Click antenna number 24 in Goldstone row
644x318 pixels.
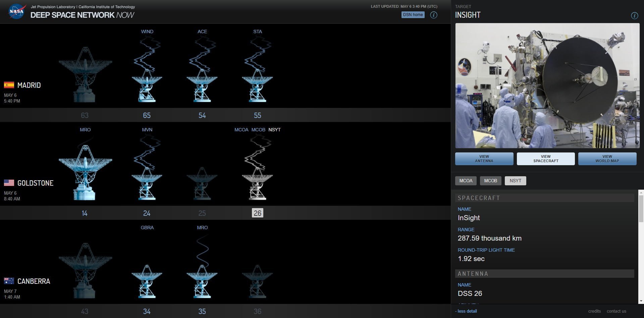point(147,213)
